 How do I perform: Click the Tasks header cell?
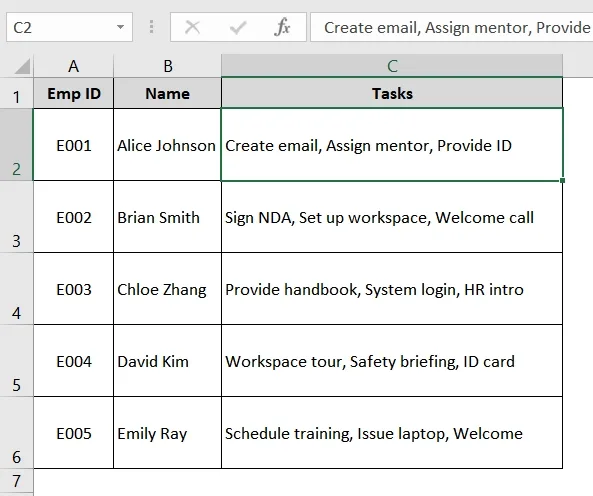[392, 93]
